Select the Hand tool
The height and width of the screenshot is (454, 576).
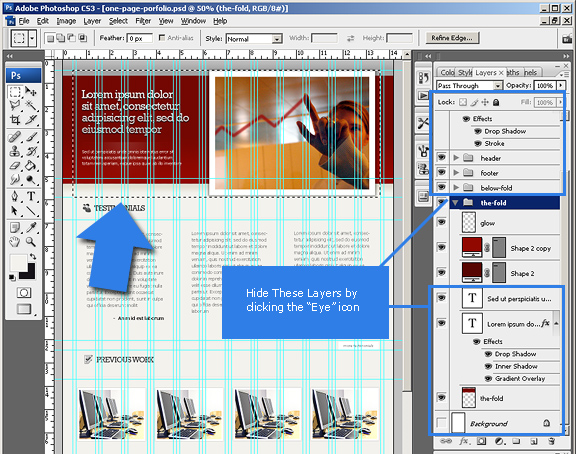pyautogui.click(x=15, y=242)
